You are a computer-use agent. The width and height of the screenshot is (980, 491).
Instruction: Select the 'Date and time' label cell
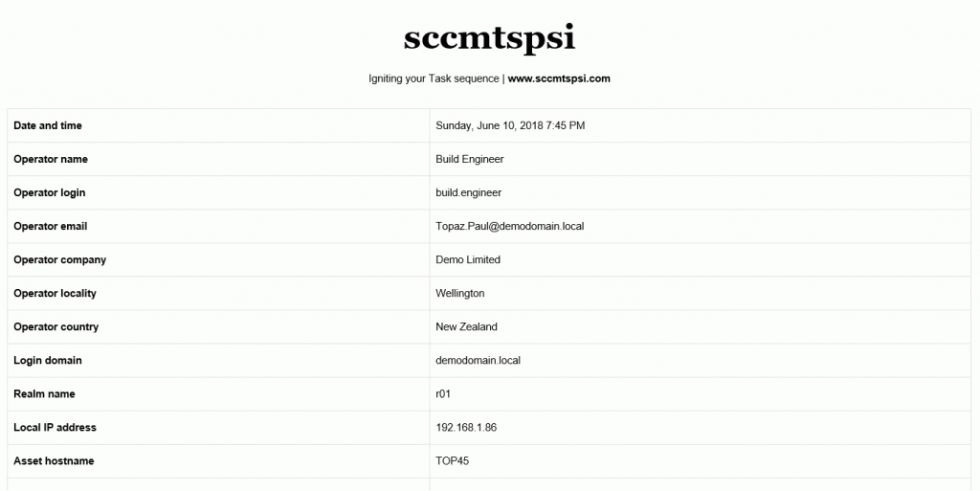[x=48, y=125]
